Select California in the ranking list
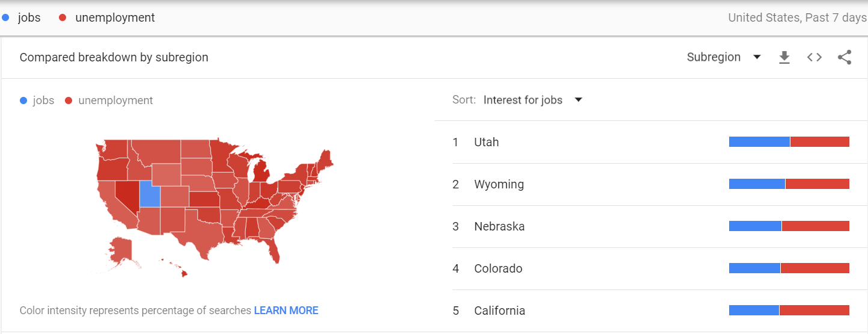The height and width of the screenshot is (334, 868). pos(500,311)
